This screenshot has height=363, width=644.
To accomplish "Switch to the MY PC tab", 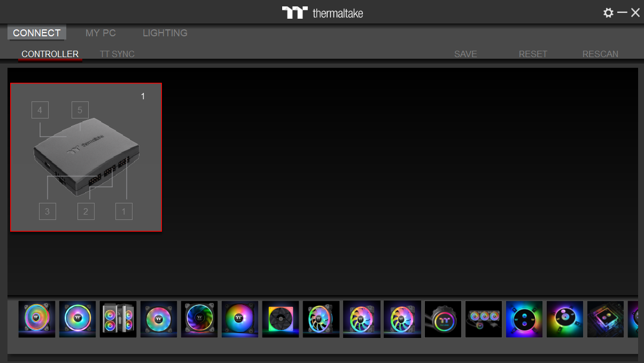I will [x=100, y=33].
